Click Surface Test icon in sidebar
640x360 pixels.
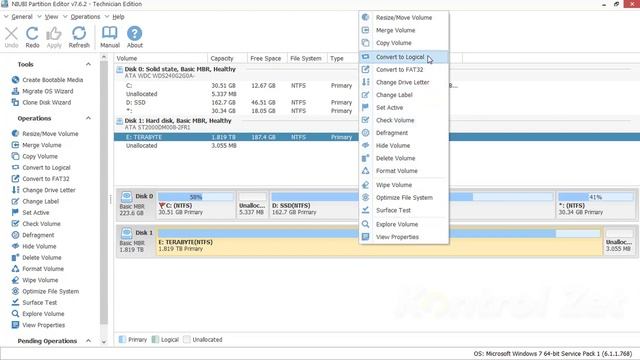click(16, 302)
